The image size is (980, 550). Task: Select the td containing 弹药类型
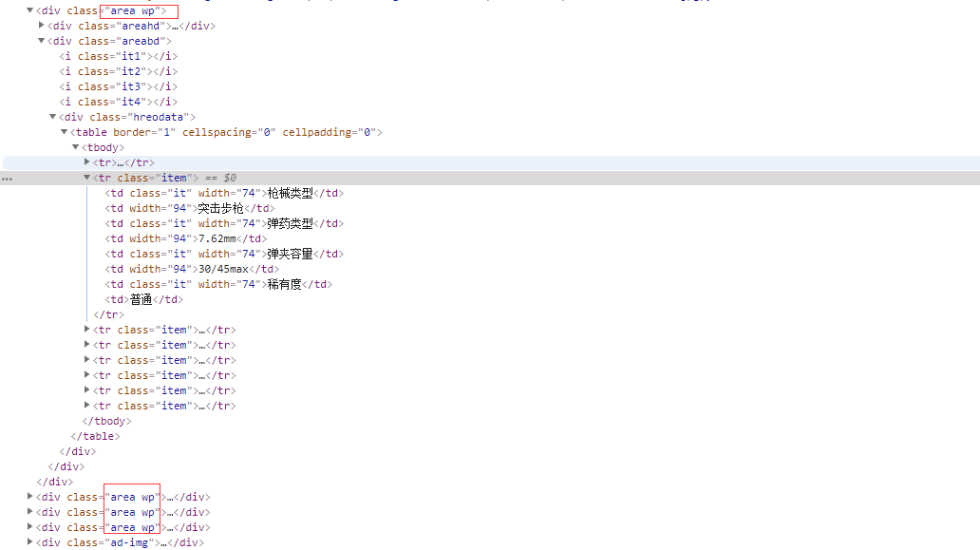[224, 223]
